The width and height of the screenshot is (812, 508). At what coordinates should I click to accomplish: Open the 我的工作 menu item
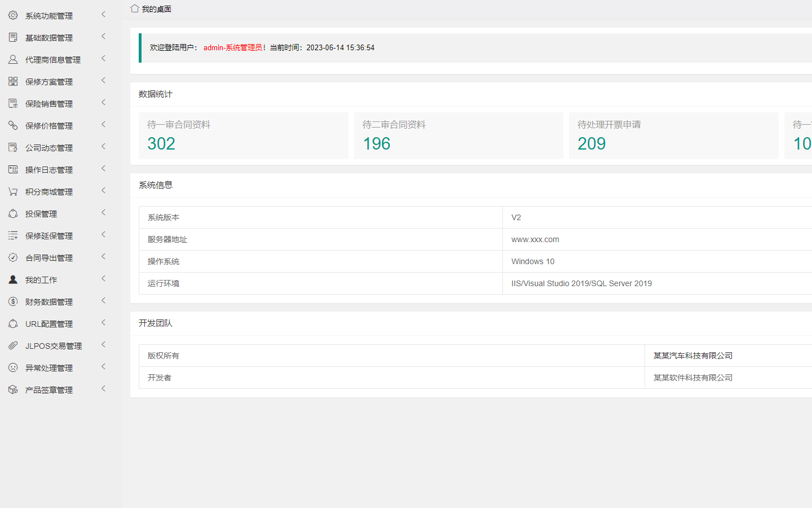coord(41,280)
